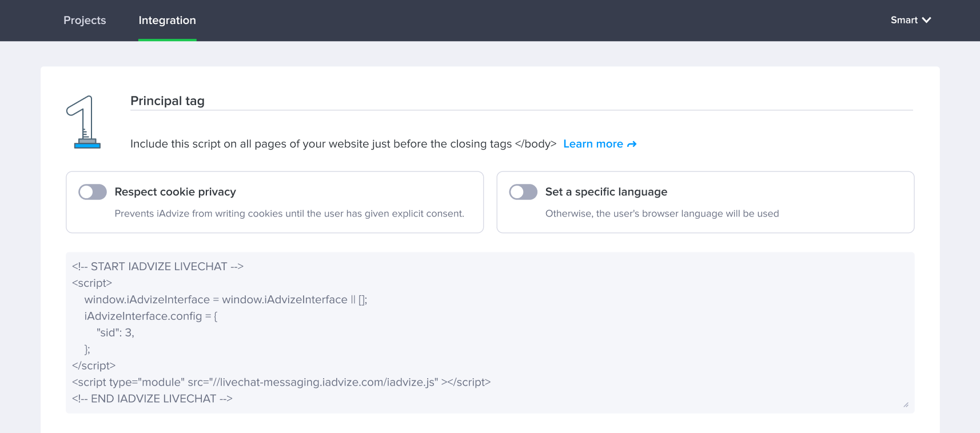Open the Projects tab
The image size is (980, 433).
85,20
